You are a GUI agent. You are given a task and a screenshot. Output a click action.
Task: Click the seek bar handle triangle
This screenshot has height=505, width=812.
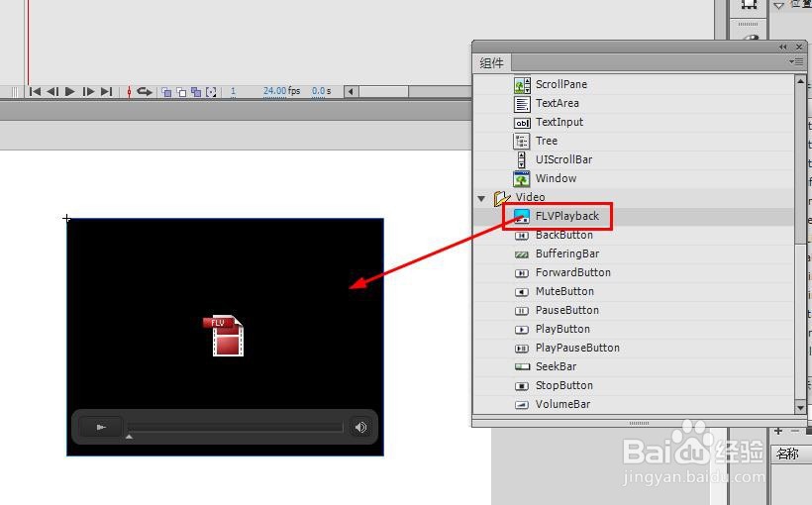pyautogui.click(x=129, y=437)
